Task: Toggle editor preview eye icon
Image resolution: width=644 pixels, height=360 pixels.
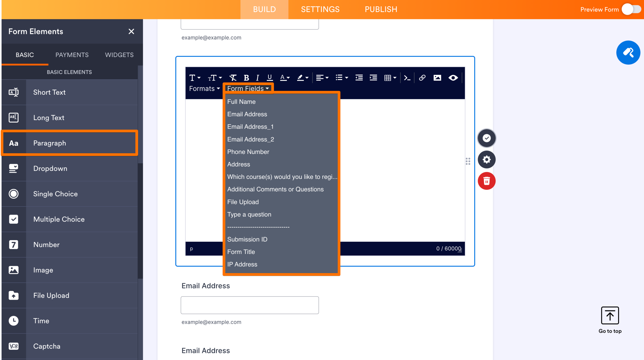Action: (x=453, y=78)
